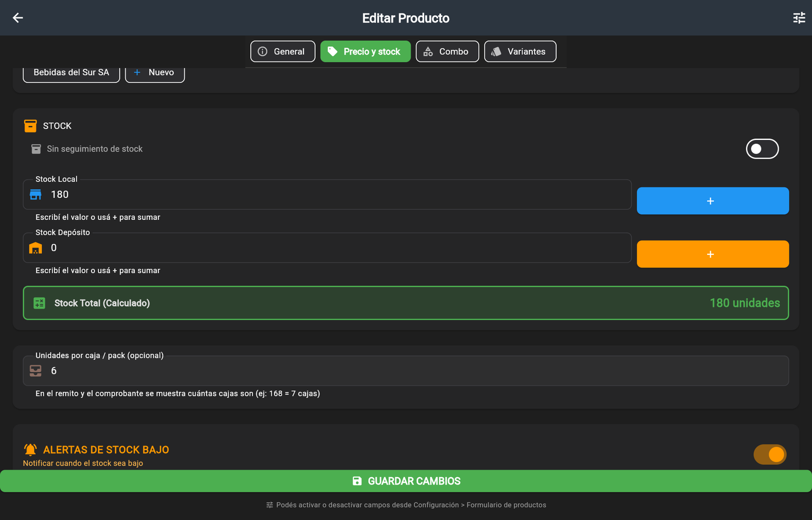Go back using the arrow icon

click(18, 18)
